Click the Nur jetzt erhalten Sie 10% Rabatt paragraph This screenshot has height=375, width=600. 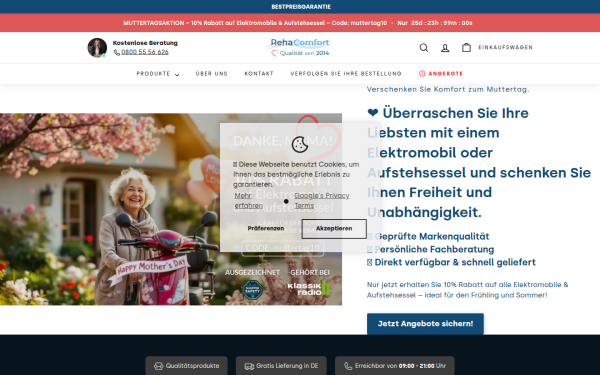coord(468,290)
